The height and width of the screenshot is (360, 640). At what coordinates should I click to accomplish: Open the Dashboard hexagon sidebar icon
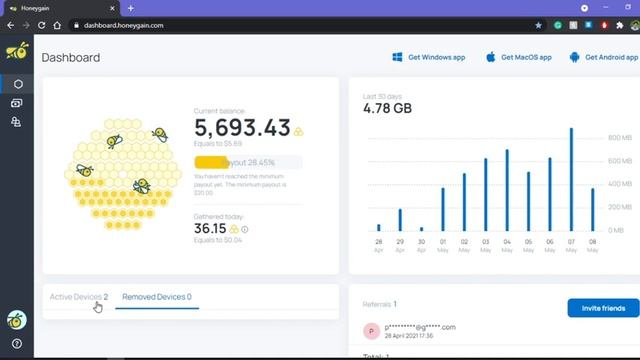point(18,84)
